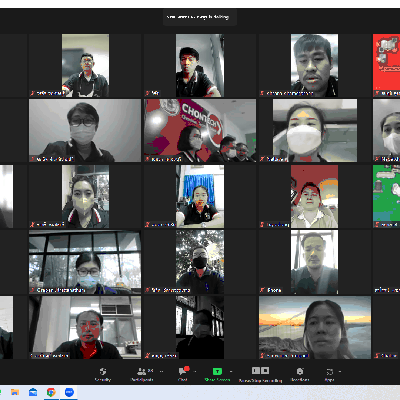
Task: Open File Explorer folder in taskbar
Action: coord(15,392)
